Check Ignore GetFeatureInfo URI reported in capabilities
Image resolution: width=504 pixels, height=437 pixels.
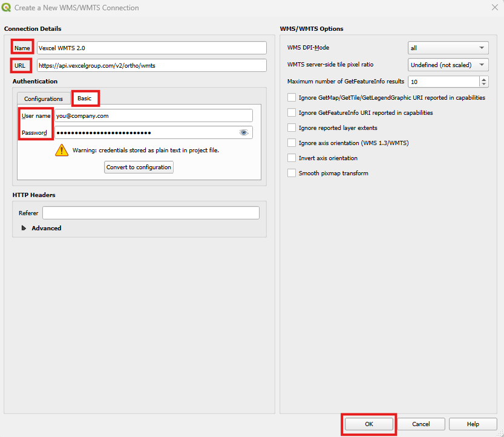tap(292, 112)
